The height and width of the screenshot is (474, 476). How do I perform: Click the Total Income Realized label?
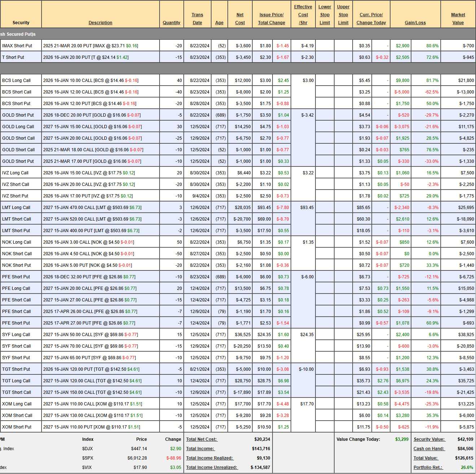point(210,458)
